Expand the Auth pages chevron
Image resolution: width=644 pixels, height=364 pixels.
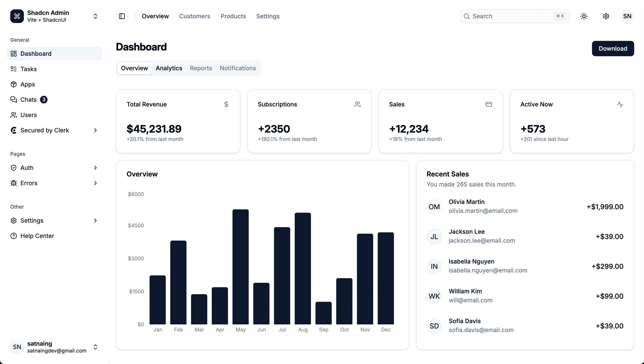[95, 168]
